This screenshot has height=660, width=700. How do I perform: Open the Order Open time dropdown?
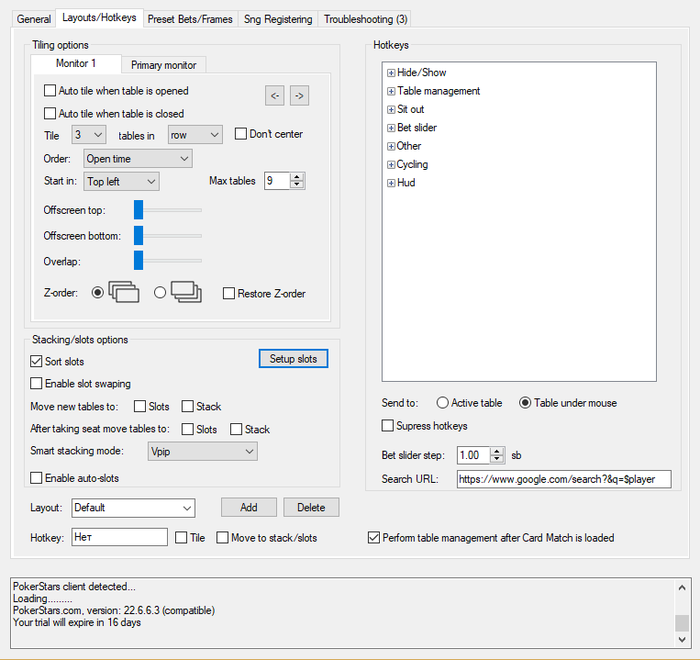(x=138, y=159)
